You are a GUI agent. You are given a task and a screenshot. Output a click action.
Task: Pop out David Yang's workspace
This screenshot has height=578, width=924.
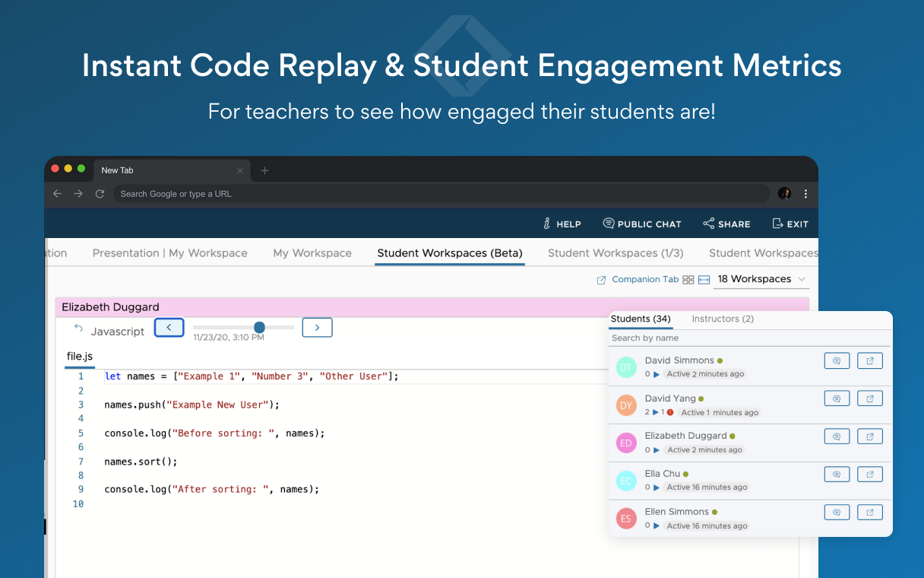[870, 399]
